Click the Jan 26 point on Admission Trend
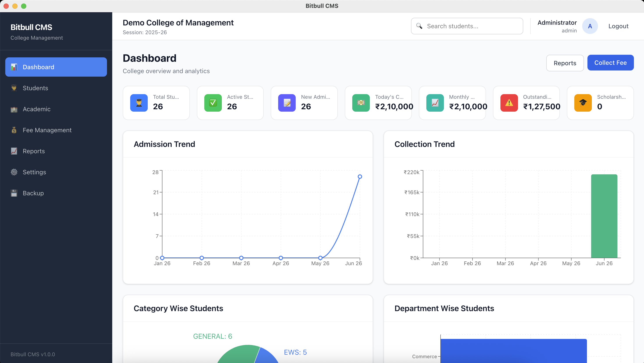The image size is (644, 363). [162, 258]
